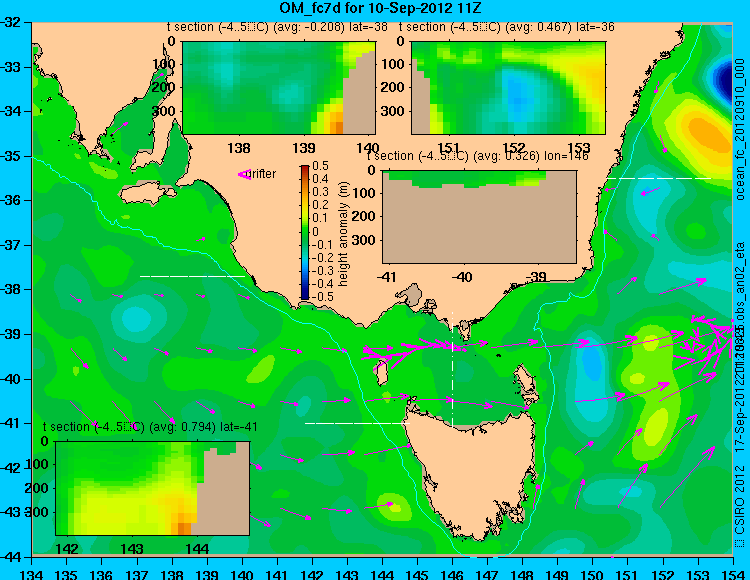Viewport: 750px width, 580px height.
Task: Click the 'drifter' legend label
Action: tap(263, 174)
